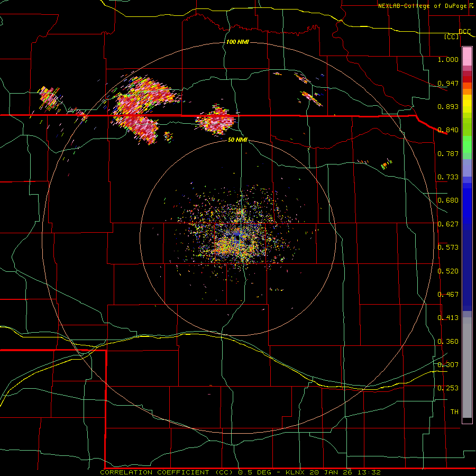Click the TH label at legend bottom
This screenshot has height=476, width=476.
454,412
